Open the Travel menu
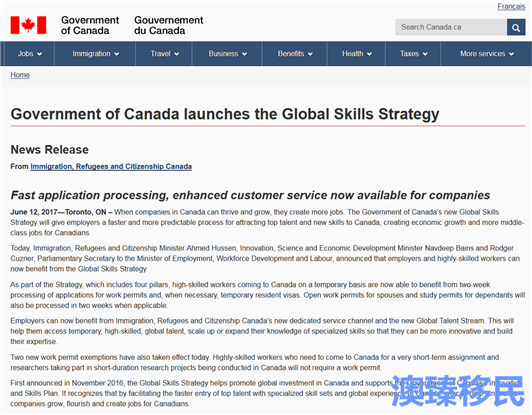 point(164,54)
